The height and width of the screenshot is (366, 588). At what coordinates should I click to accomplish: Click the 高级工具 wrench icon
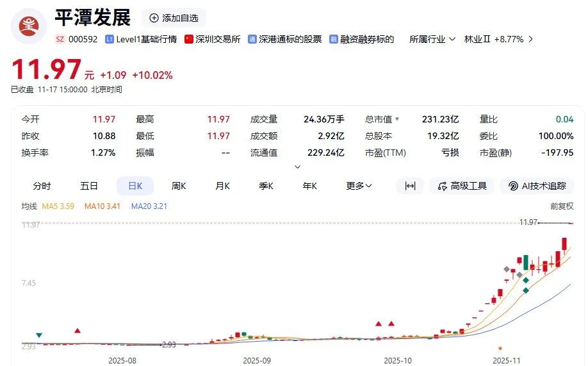coord(442,186)
